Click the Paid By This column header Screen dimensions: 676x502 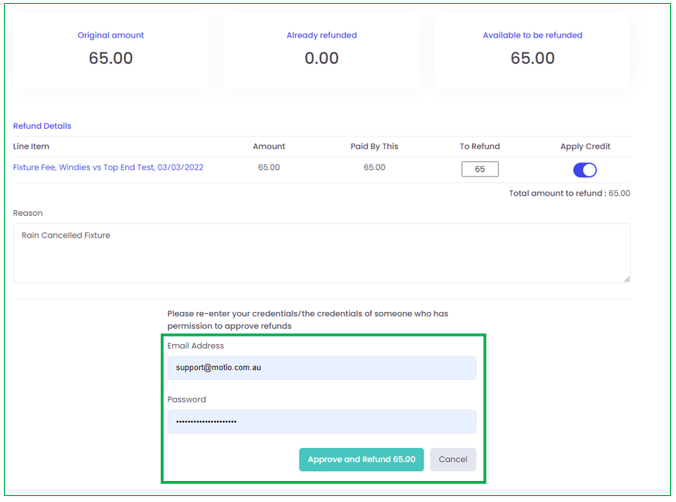pyautogui.click(x=374, y=146)
